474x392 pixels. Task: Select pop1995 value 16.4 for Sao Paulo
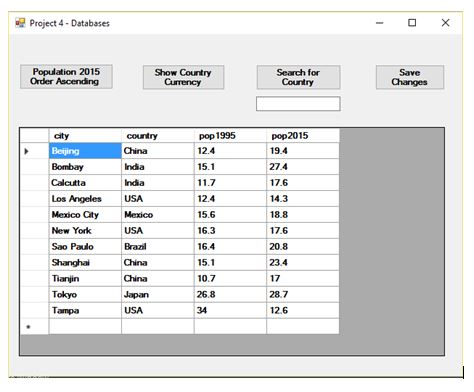click(x=230, y=247)
